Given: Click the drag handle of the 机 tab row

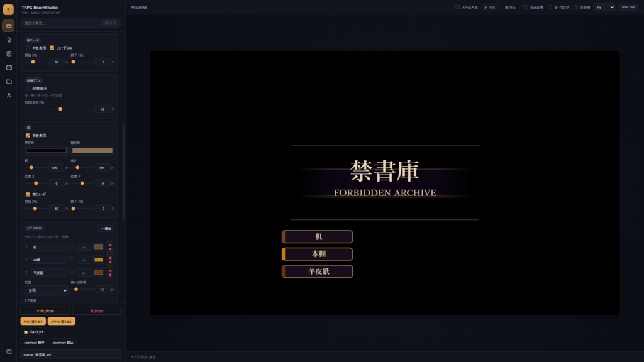Looking at the screenshot, I should click(x=27, y=247).
